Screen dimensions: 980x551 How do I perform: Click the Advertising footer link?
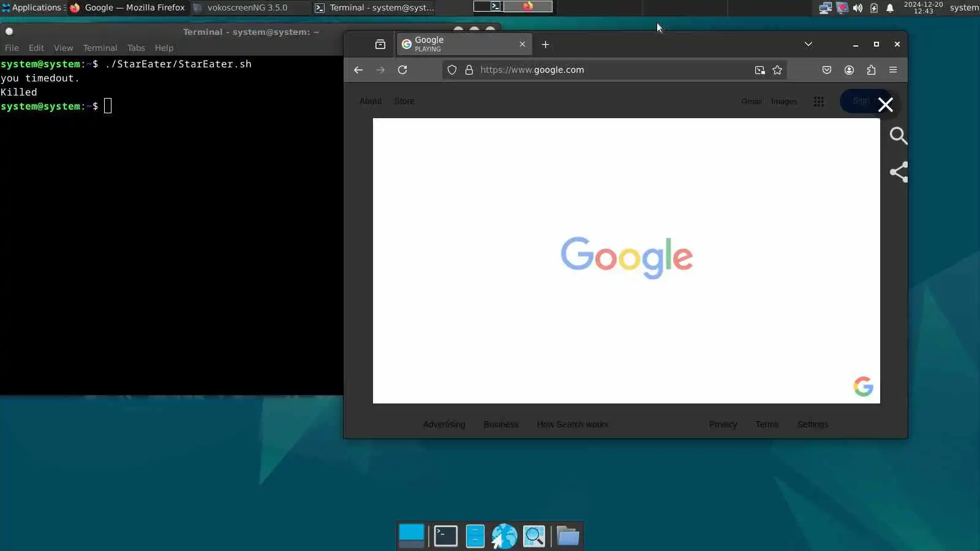point(444,424)
